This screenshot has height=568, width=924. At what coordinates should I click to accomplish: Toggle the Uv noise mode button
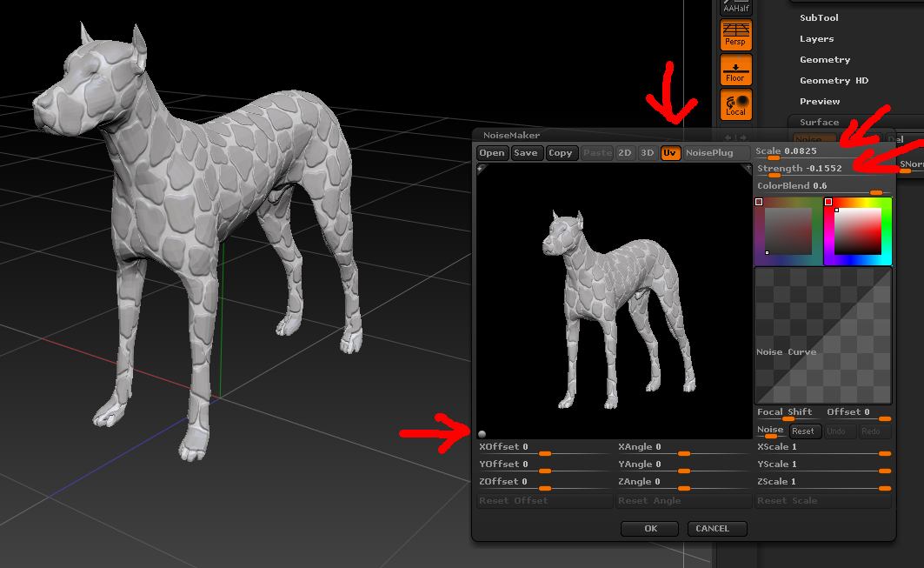(670, 153)
